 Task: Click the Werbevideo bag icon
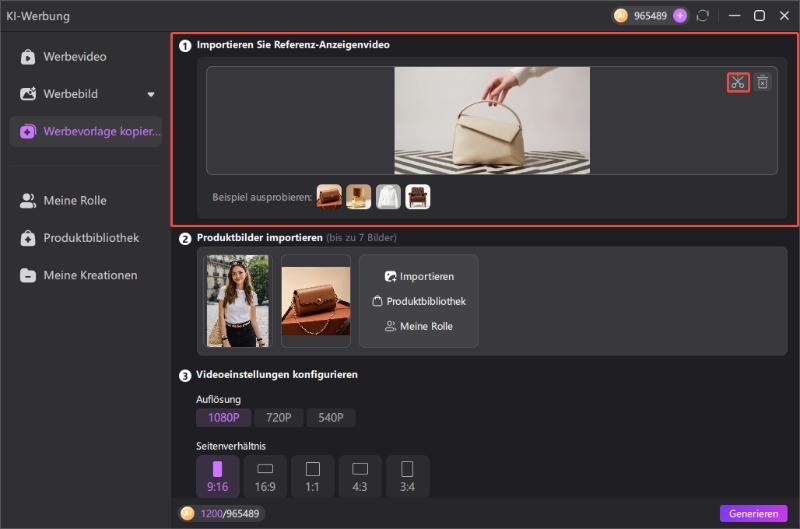28,57
